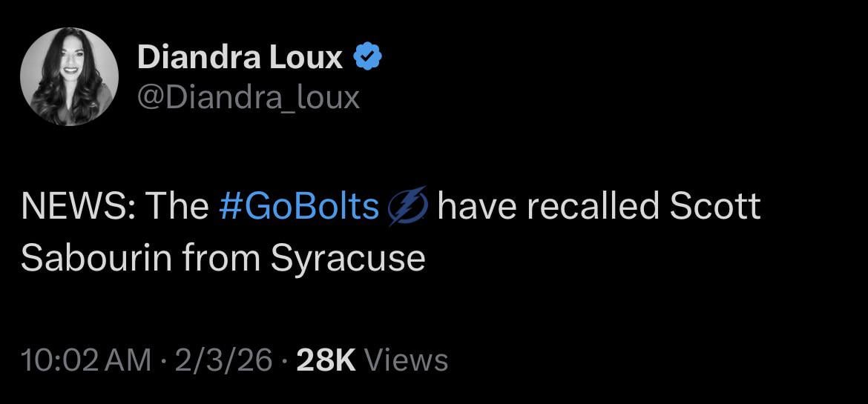Click the 28K views count
This screenshot has width=868, height=404.
(326, 360)
